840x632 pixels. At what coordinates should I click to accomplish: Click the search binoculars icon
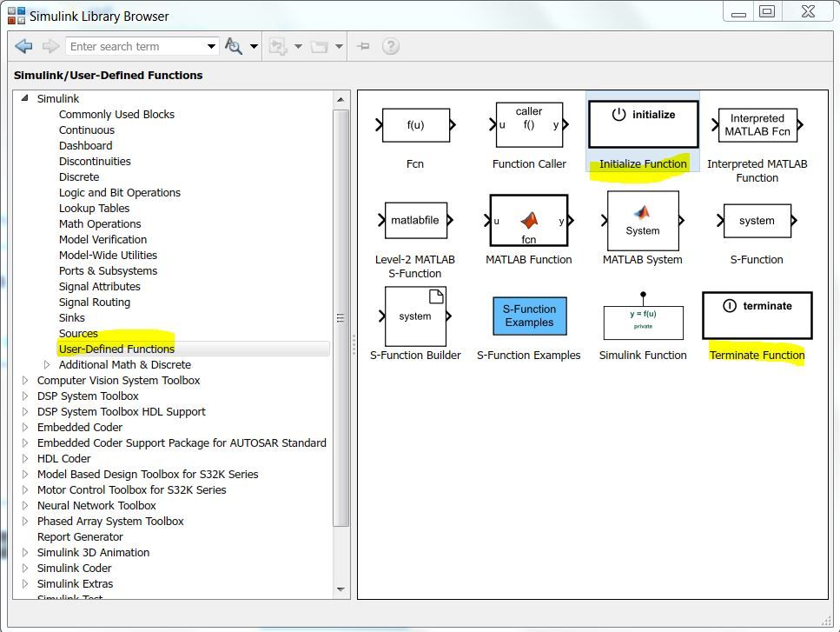pos(233,46)
